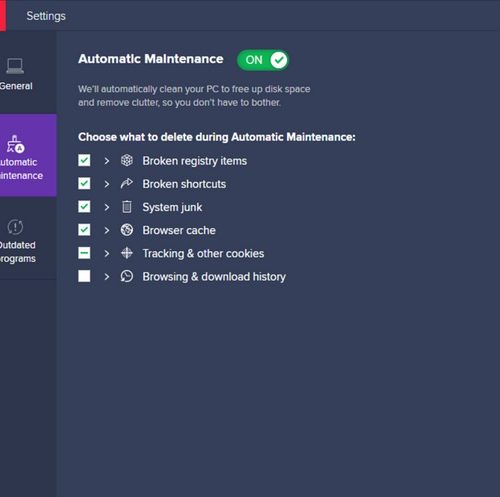Expand the Broken shortcuts chevron
This screenshot has width=500, height=497.
[107, 184]
